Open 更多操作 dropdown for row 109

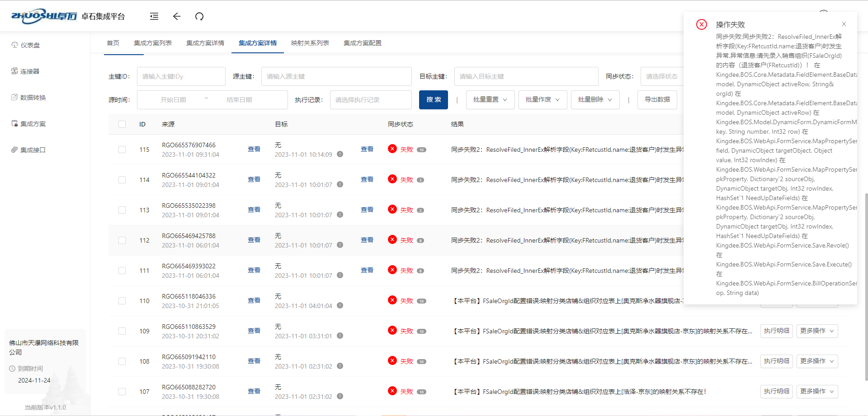817,331
